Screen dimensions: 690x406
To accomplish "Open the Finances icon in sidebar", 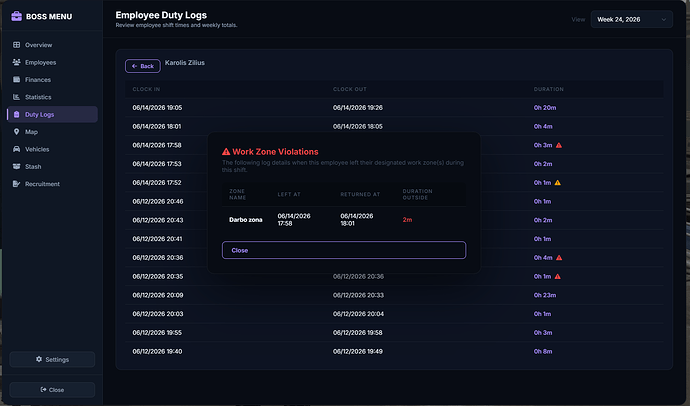I will [16, 80].
